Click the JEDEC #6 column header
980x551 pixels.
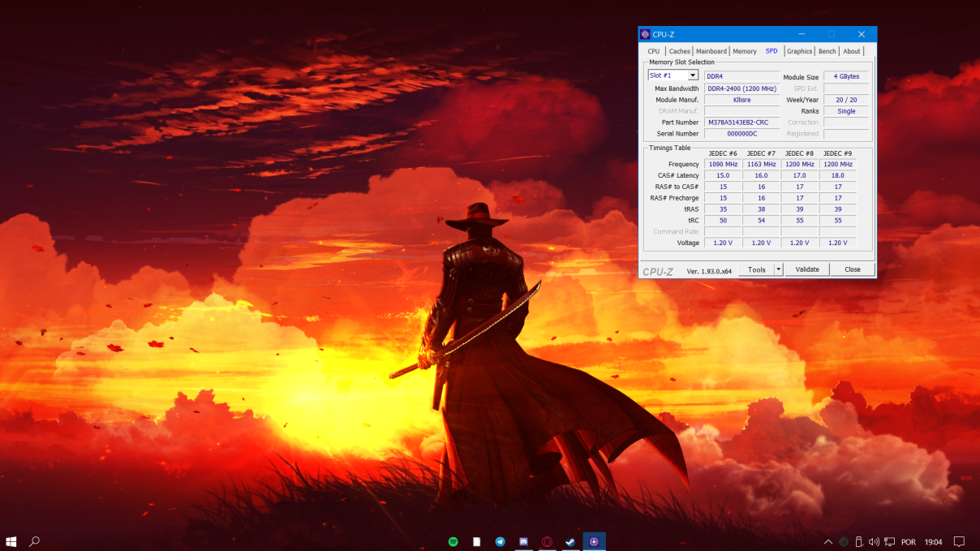click(x=723, y=153)
